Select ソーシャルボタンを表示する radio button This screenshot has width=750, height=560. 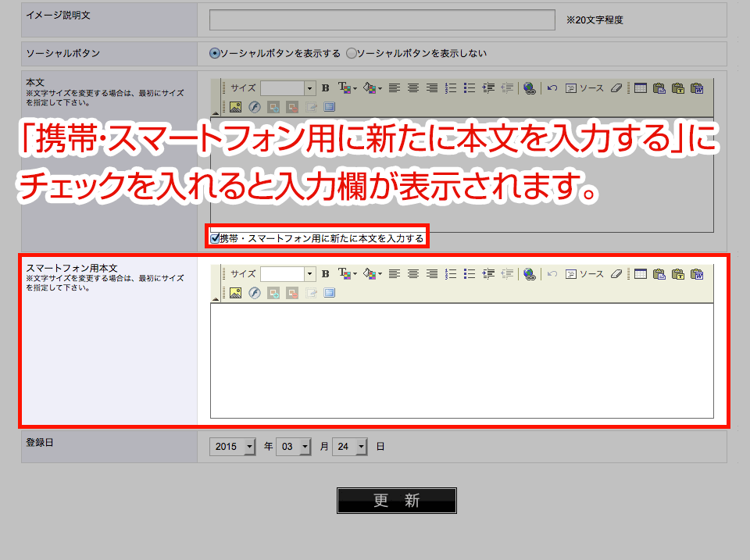[x=215, y=53]
